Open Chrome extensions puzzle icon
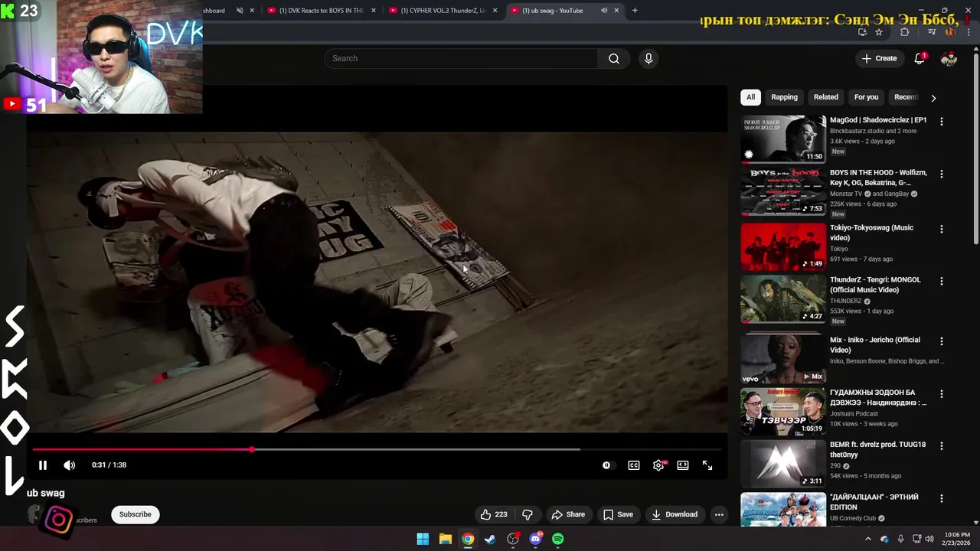Viewport: 980px width, 551px height. click(904, 32)
